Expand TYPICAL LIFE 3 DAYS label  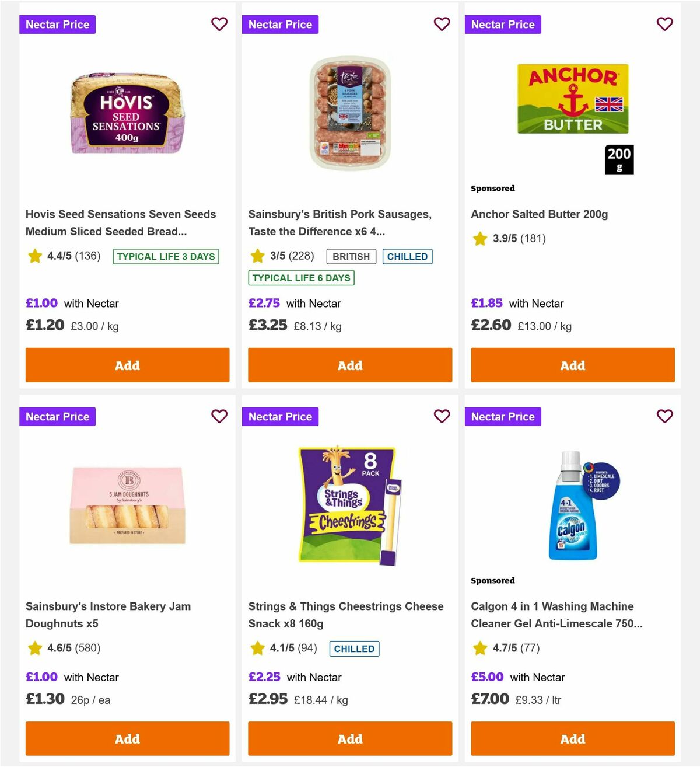(x=166, y=256)
